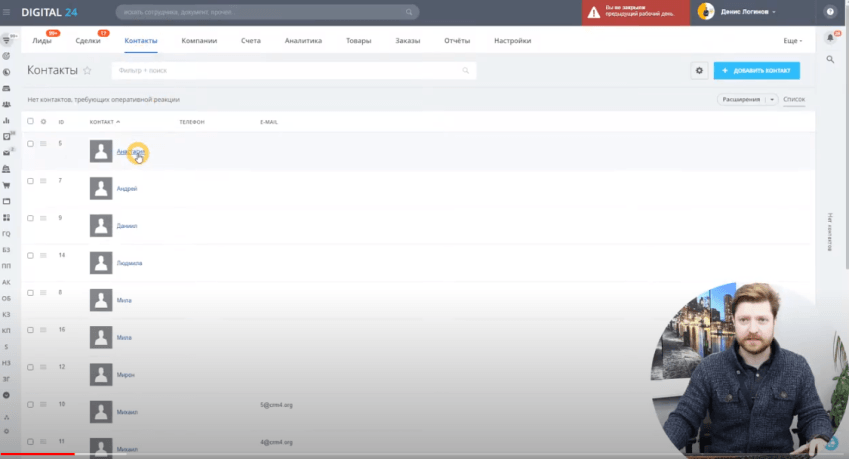Open the drive storage icon in left sidebar
849x459 pixels.
point(6,88)
